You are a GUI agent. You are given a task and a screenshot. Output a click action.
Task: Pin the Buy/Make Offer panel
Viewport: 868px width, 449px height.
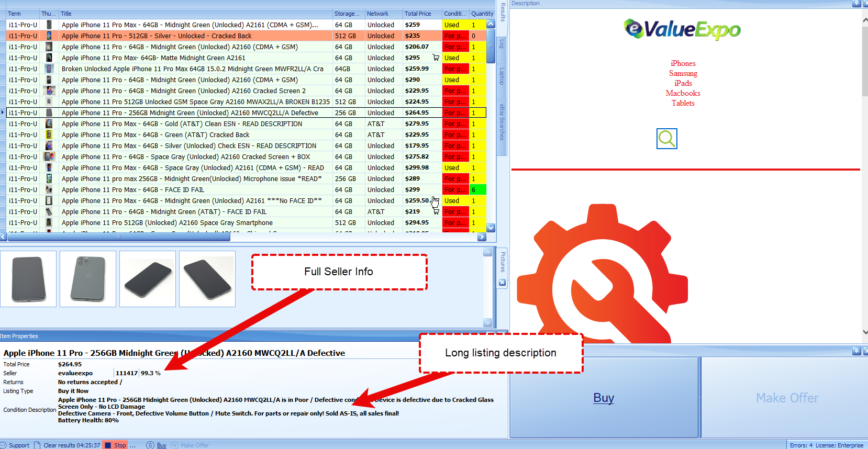[856, 351]
